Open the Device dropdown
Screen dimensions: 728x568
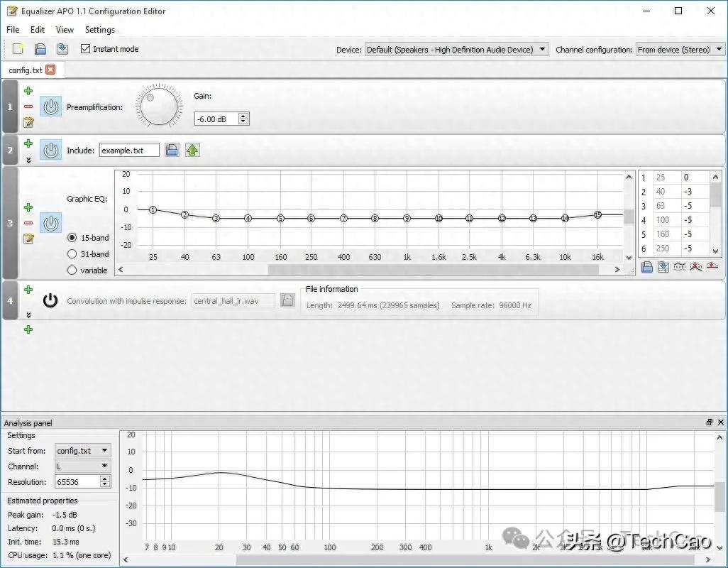[456, 49]
